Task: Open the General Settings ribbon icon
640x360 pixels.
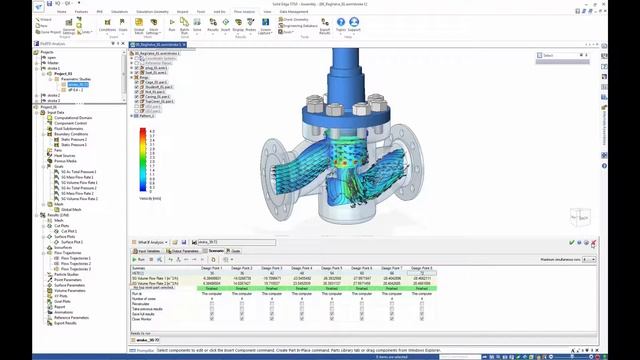Action: [69, 25]
